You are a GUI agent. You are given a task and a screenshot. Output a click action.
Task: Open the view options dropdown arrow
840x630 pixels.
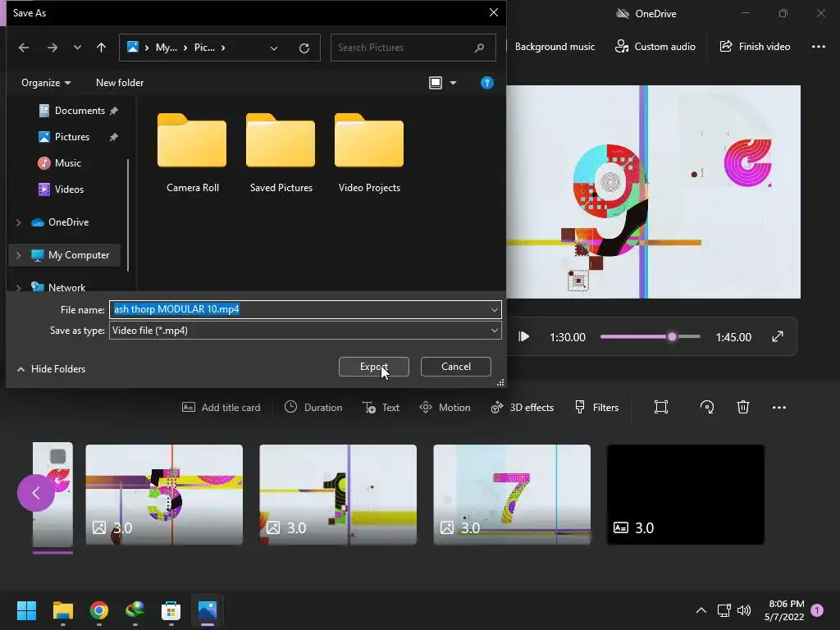453,83
